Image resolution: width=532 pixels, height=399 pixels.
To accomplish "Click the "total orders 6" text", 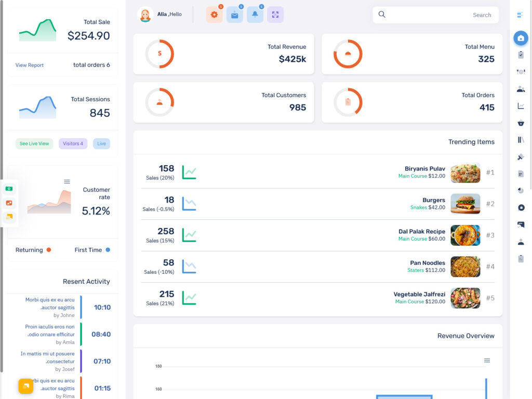I will tap(91, 65).
